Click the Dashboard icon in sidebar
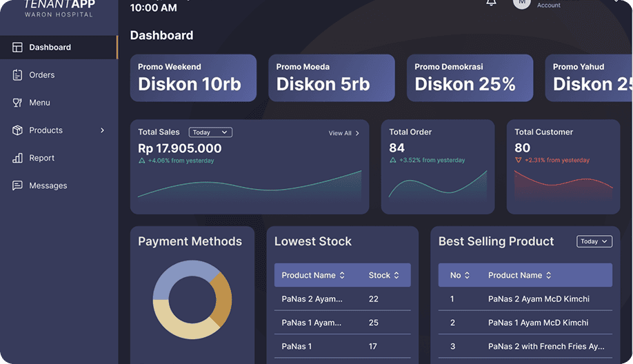 pyautogui.click(x=18, y=47)
